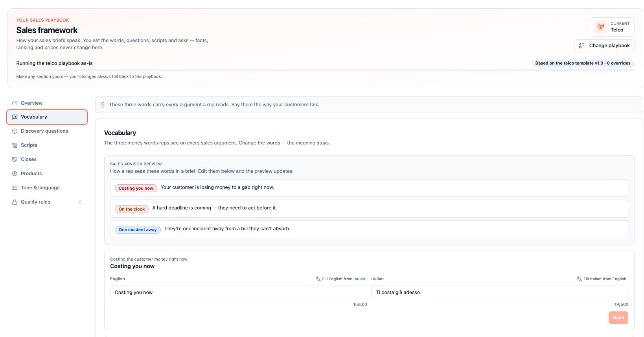Screen dimensions: 644x337
Task: Click the Products box icon
Action: [x=15, y=174]
